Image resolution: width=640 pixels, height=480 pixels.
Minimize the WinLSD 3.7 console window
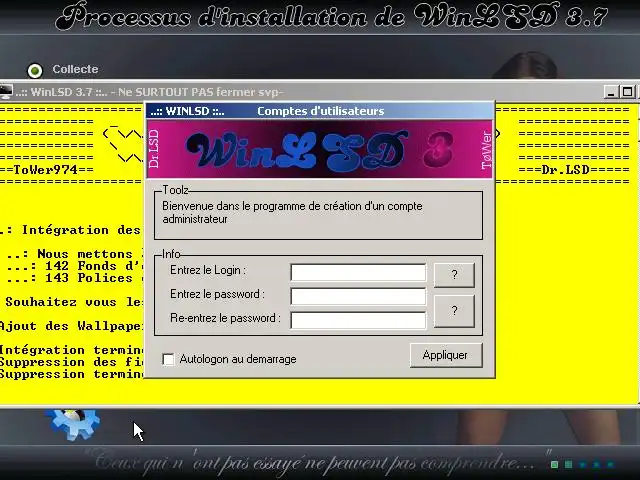611,92
